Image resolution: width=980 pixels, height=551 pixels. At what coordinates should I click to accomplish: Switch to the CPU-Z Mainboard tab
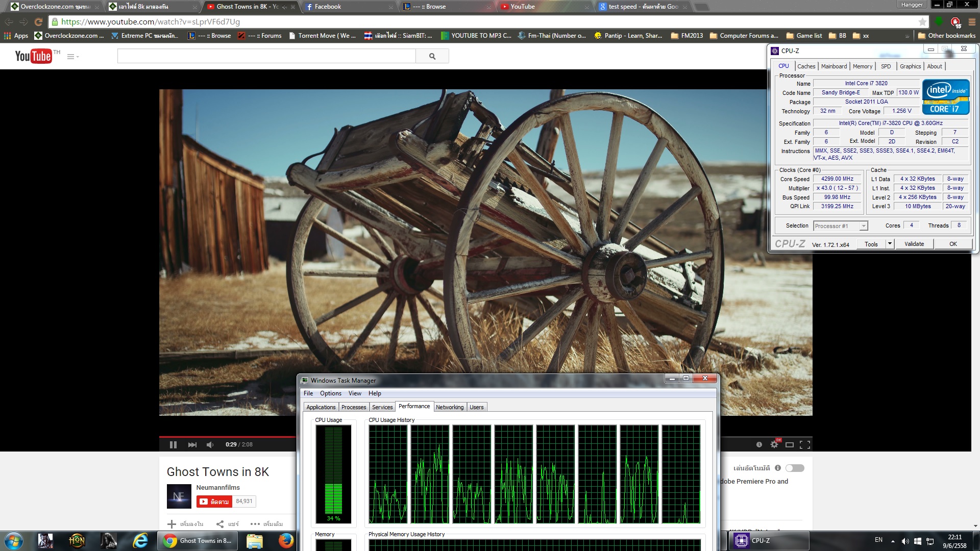(834, 66)
